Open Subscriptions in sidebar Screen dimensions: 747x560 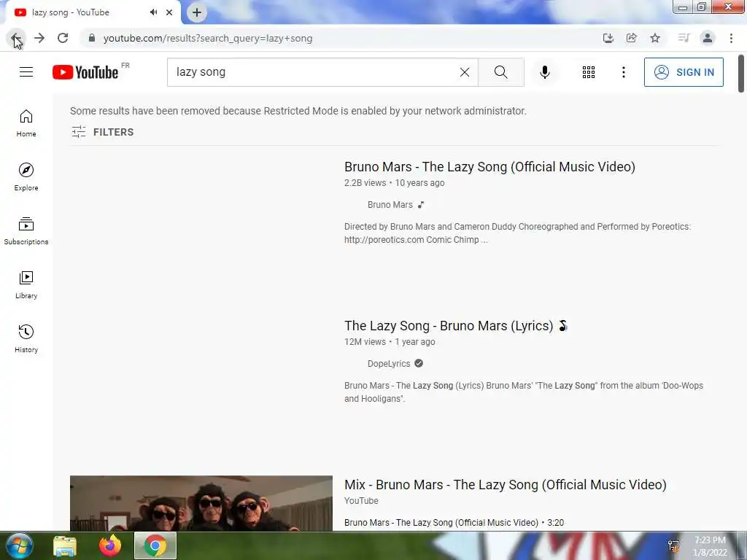(26, 231)
